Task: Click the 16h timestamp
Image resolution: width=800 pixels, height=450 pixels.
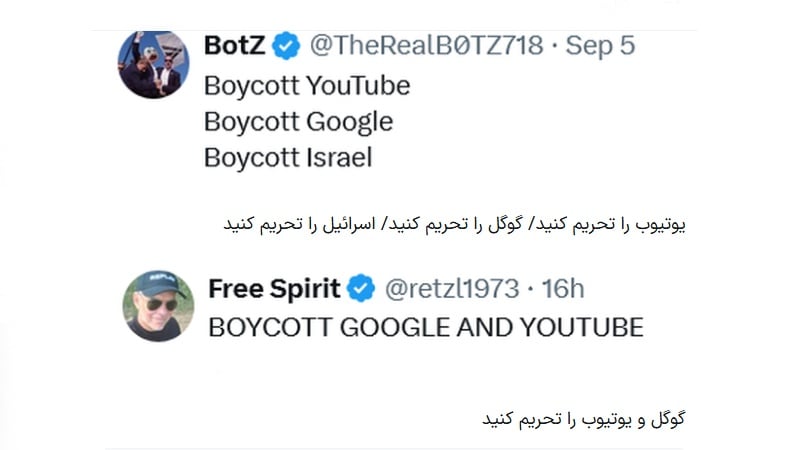Action: [562, 289]
